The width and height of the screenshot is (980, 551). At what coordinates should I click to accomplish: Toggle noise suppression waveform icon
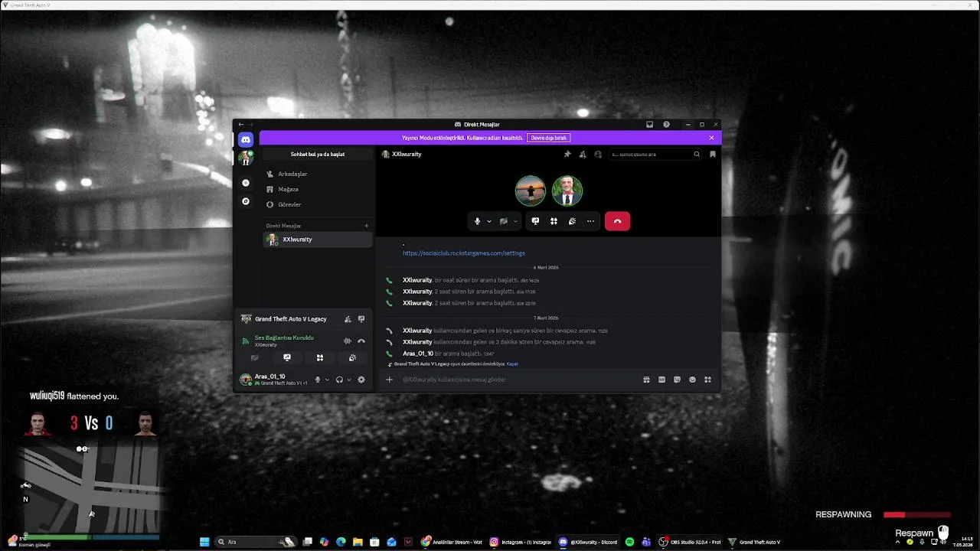[347, 341]
